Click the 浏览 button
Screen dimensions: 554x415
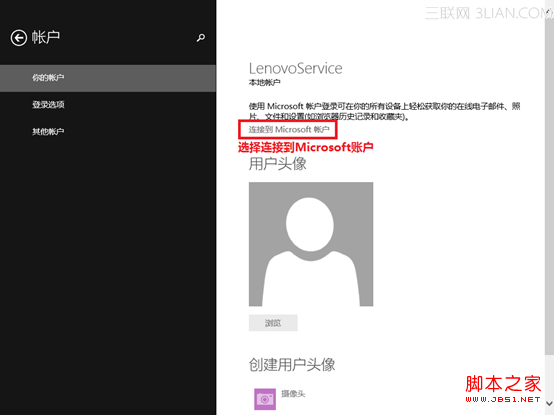tap(273, 323)
